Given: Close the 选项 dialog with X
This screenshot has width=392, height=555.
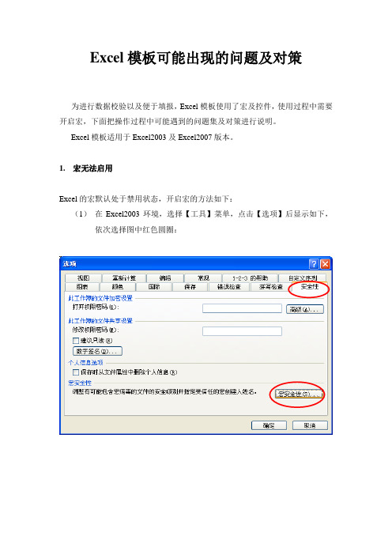Looking at the screenshot, I should click(325, 264).
